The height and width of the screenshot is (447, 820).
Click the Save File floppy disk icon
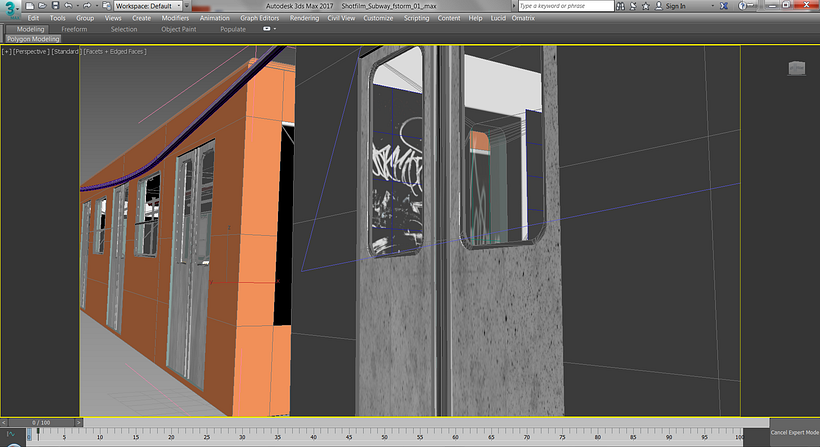56,6
